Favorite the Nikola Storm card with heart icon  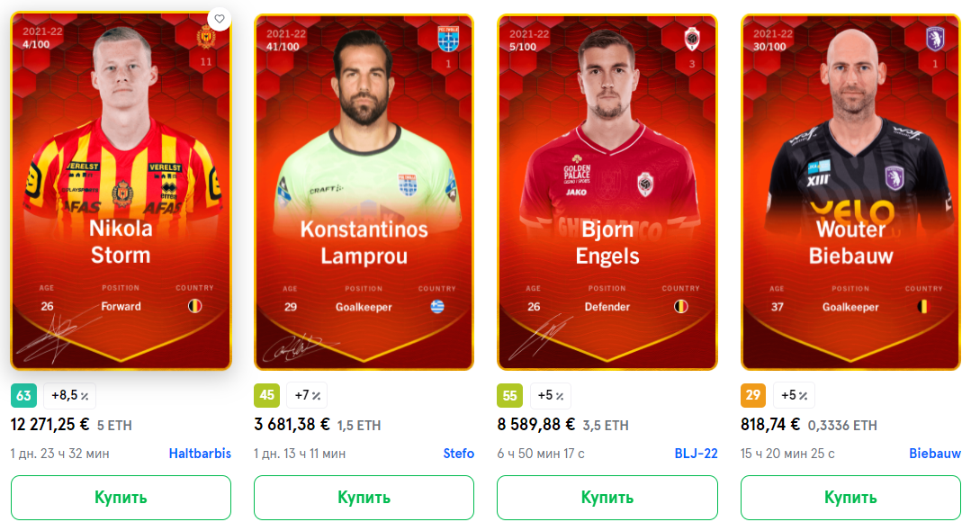tap(219, 19)
